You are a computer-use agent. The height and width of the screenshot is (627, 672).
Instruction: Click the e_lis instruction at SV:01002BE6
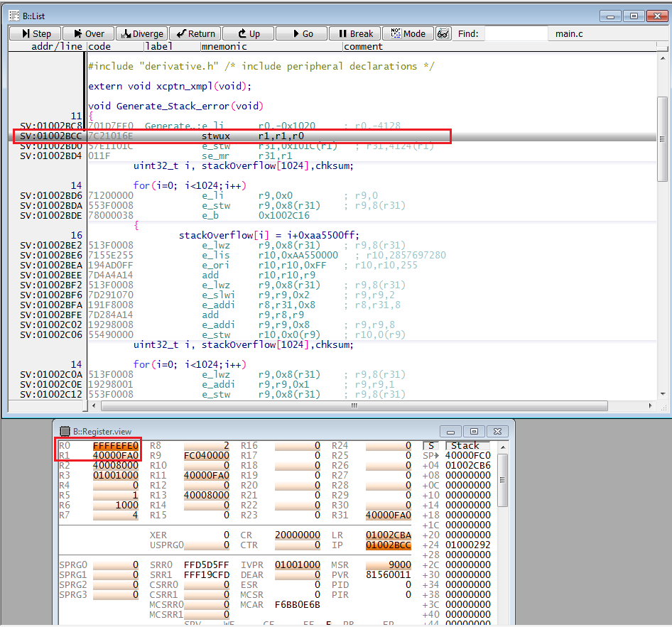click(x=332, y=255)
